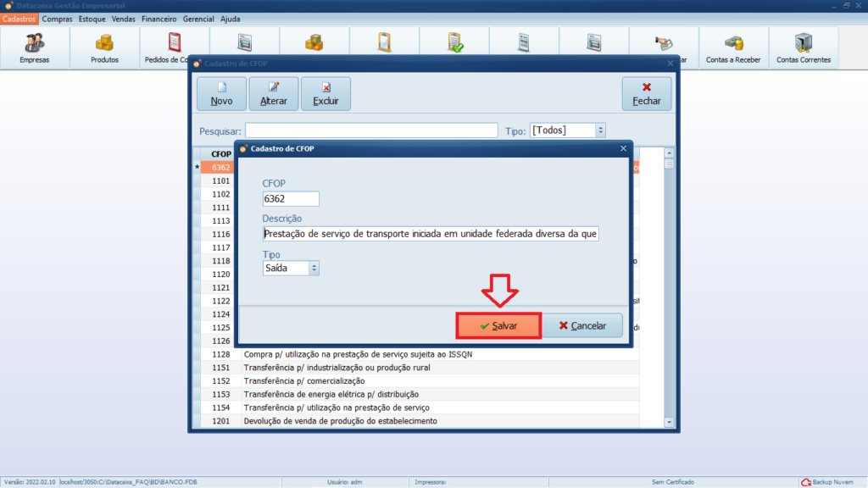Screen dimensions: 868x488
Task: Open the Produtos toolbar icon
Action: pos(104,47)
